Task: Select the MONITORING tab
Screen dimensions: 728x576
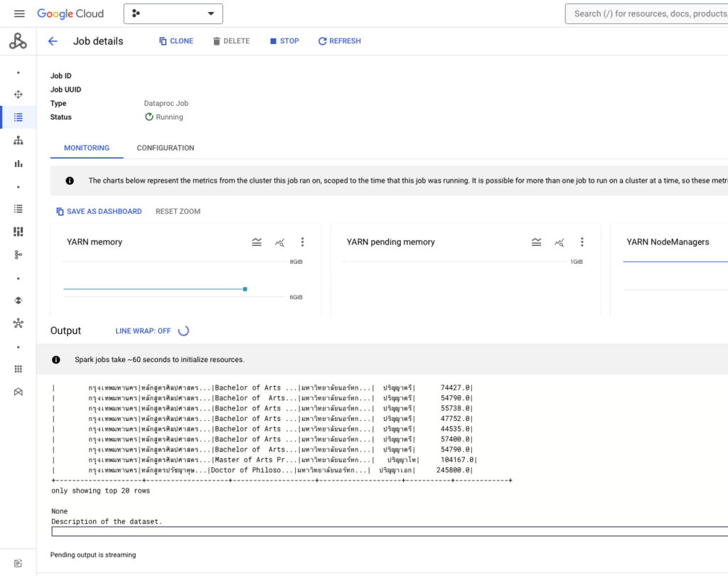Action: 87,148
